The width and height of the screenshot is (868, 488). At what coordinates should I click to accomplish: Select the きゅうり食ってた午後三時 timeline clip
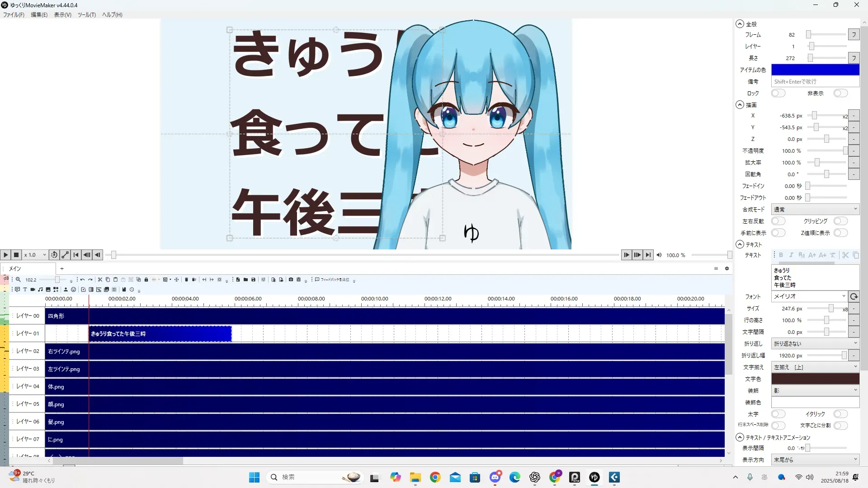160,334
